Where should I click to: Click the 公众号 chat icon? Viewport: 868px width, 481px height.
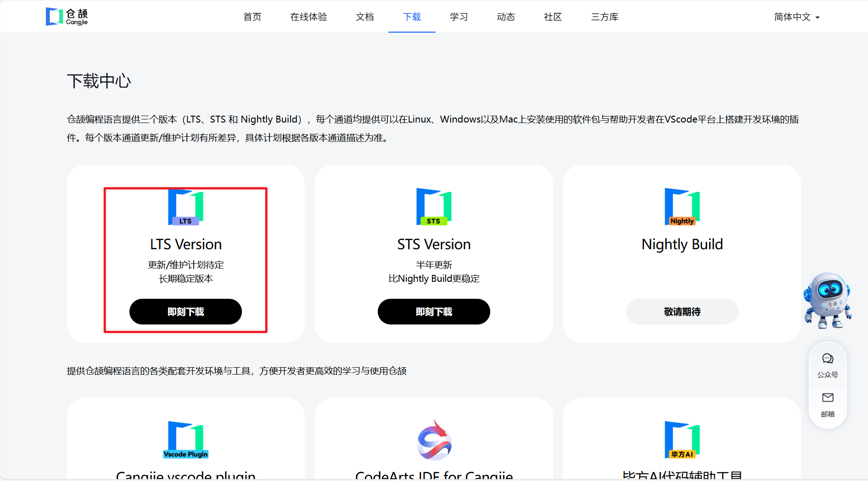pos(828,358)
